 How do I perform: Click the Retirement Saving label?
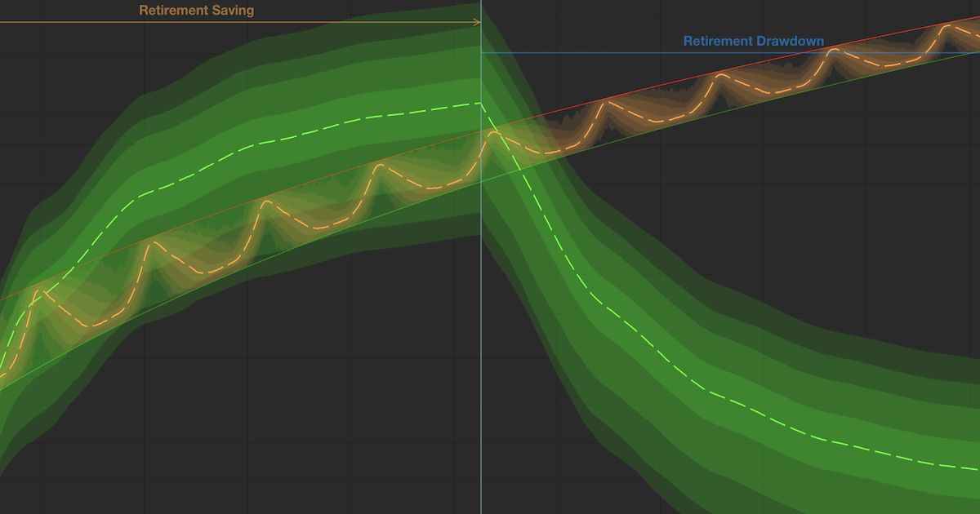coord(196,11)
